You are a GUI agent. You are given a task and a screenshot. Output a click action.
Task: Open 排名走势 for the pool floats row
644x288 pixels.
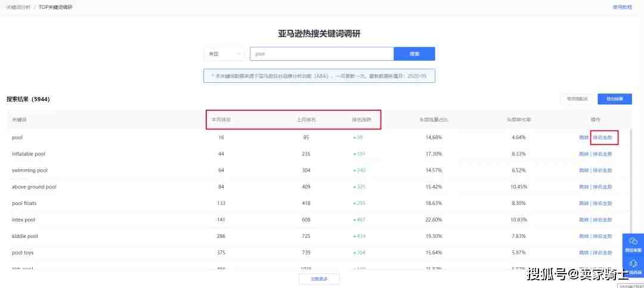pyautogui.click(x=602, y=203)
